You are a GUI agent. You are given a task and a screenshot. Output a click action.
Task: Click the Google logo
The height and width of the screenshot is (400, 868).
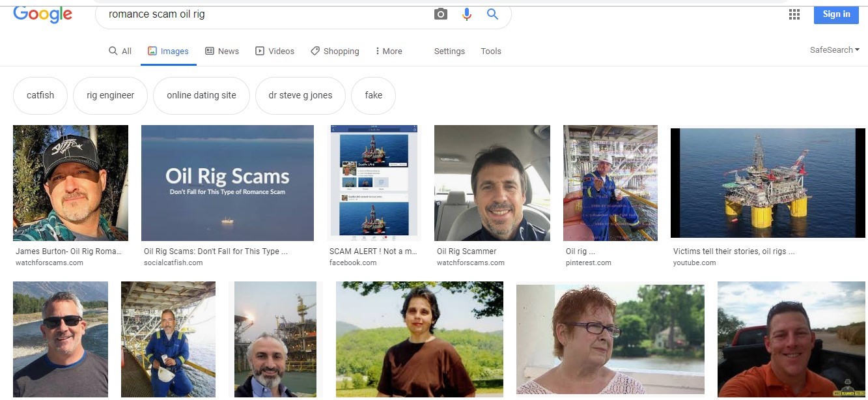coord(42,14)
